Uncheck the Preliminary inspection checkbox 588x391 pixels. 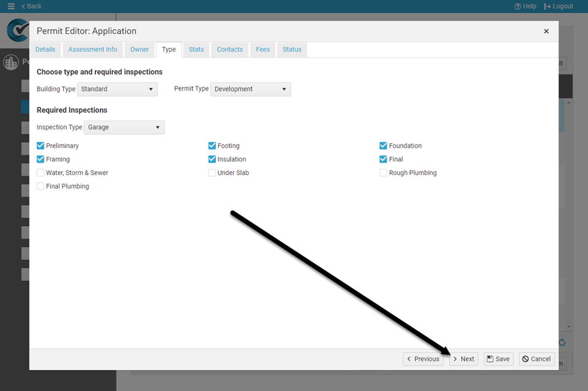41,146
